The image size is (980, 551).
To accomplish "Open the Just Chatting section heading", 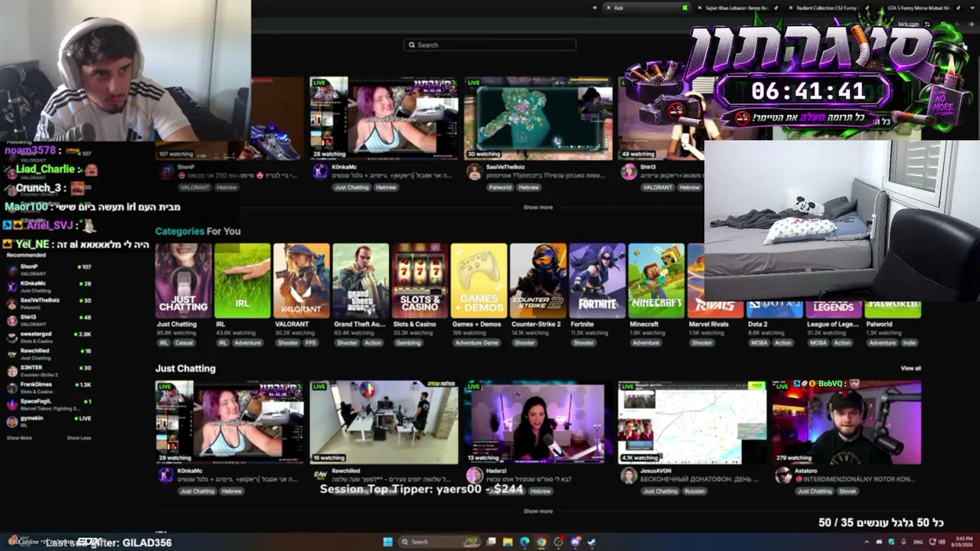I will coord(185,369).
